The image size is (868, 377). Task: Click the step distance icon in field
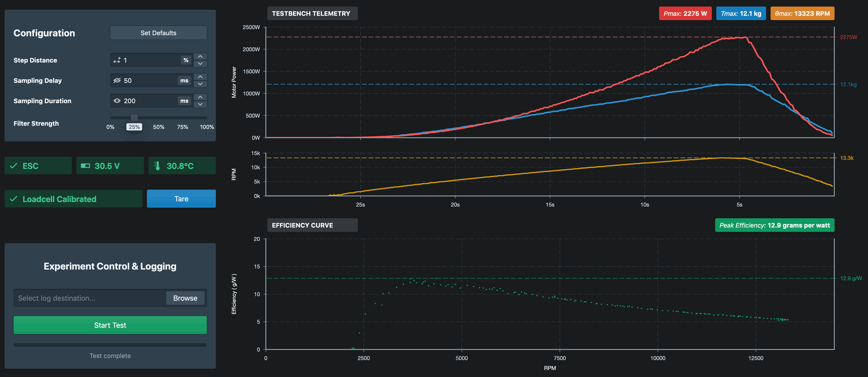117,60
